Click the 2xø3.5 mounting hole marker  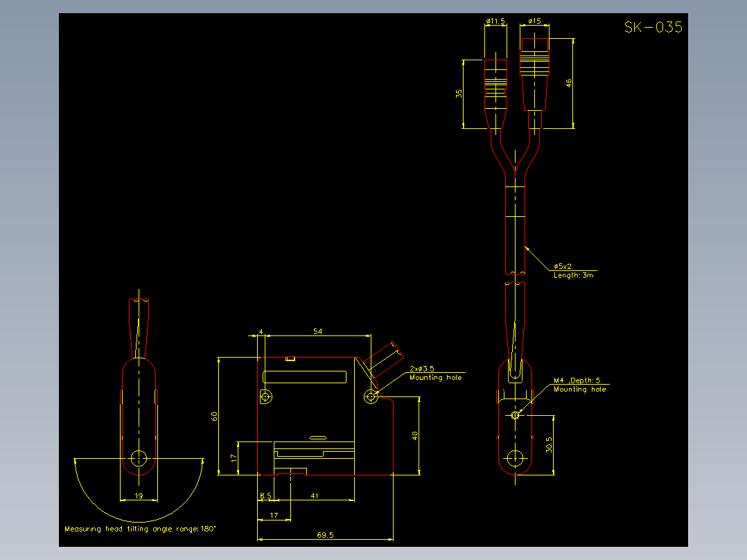tap(434, 374)
